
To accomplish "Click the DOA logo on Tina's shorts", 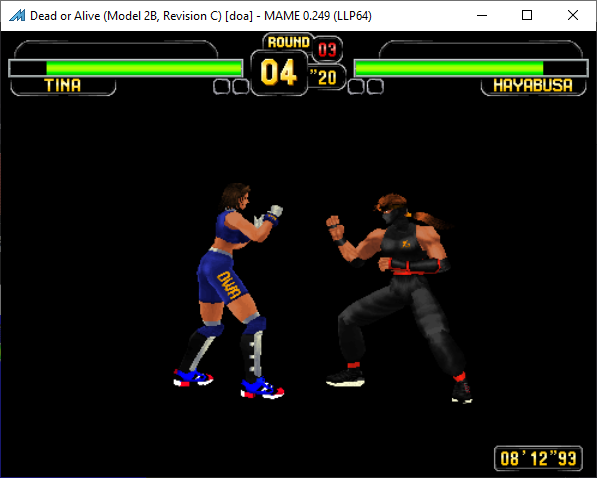I will point(228,285).
